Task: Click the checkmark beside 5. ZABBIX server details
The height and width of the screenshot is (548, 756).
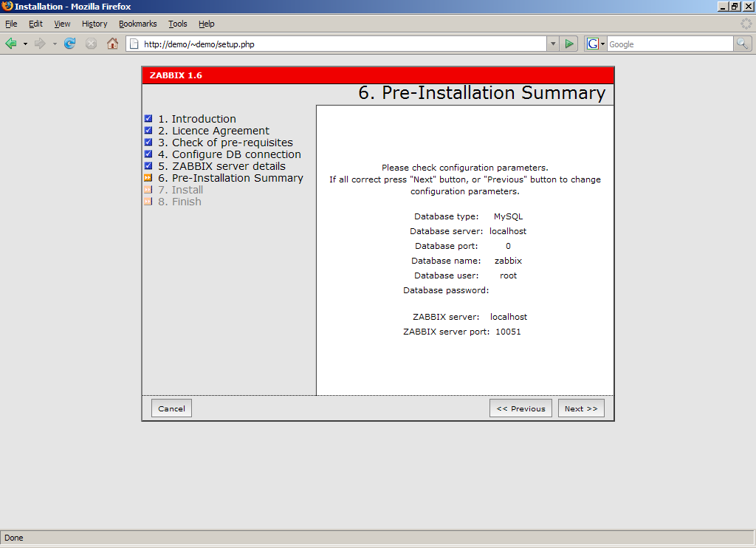Action: pos(148,166)
